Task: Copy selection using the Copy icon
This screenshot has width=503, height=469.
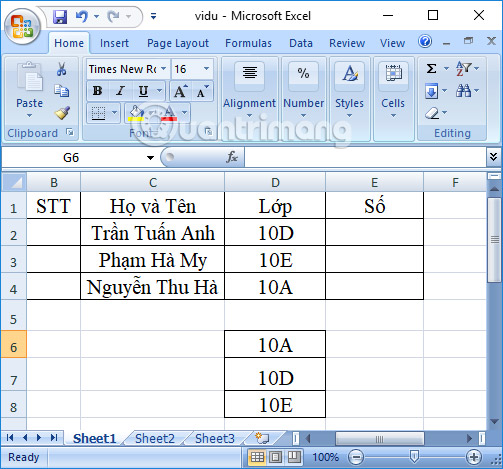Action: tap(62, 91)
